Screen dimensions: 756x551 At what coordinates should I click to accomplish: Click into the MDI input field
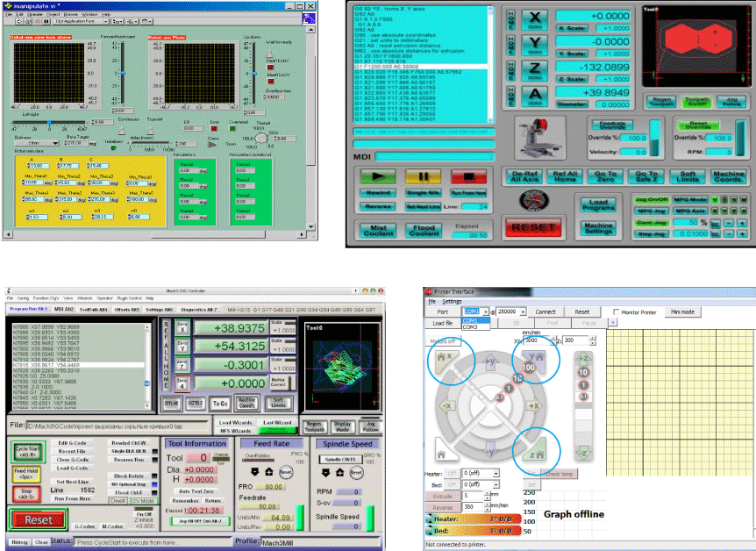click(436, 156)
